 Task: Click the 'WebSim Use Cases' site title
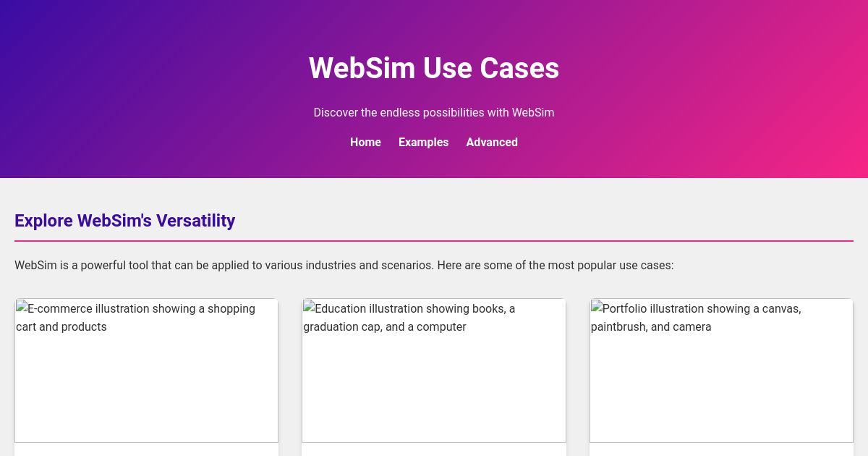click(x=434, y=68)
